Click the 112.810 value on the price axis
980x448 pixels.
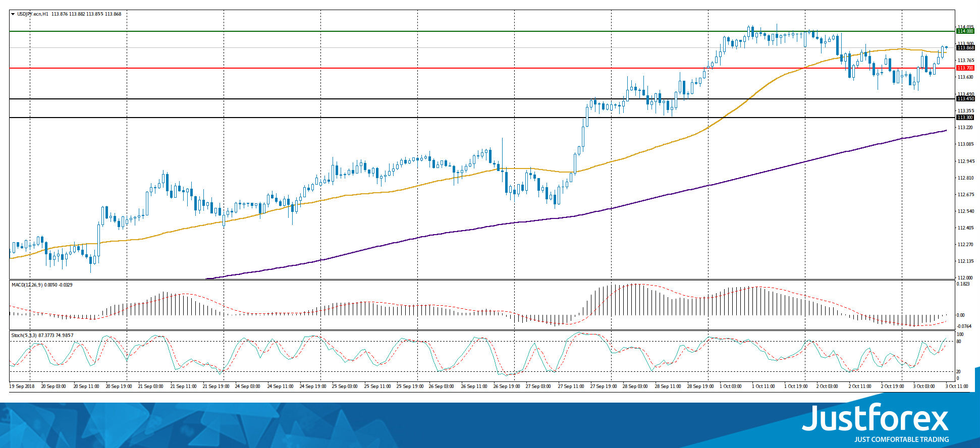(965, 178)
